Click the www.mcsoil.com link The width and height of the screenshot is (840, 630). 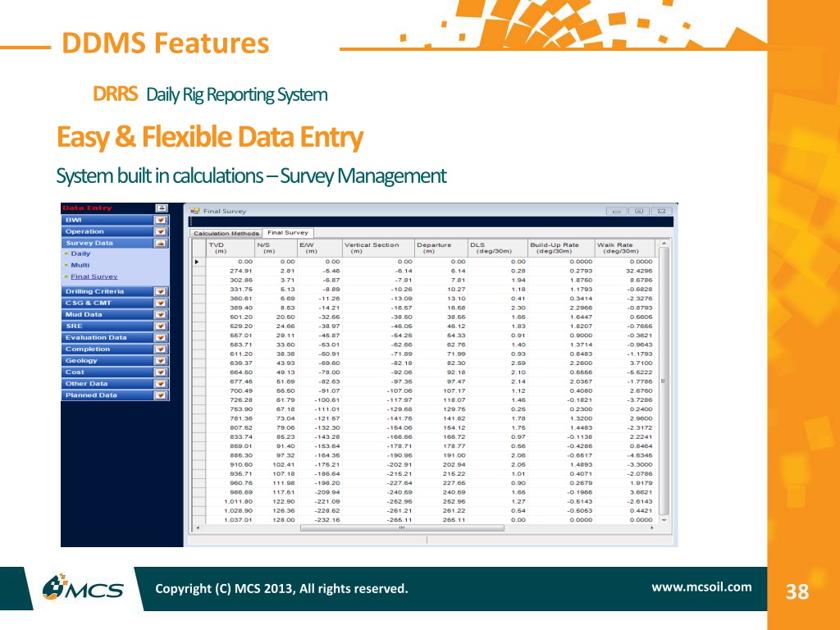coord(701,587)
